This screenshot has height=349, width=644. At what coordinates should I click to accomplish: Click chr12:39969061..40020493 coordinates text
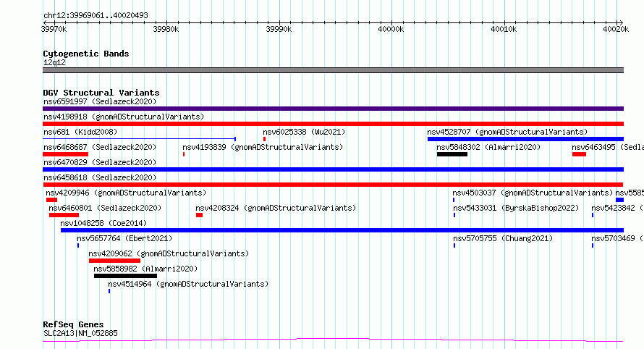click(96, 16)
